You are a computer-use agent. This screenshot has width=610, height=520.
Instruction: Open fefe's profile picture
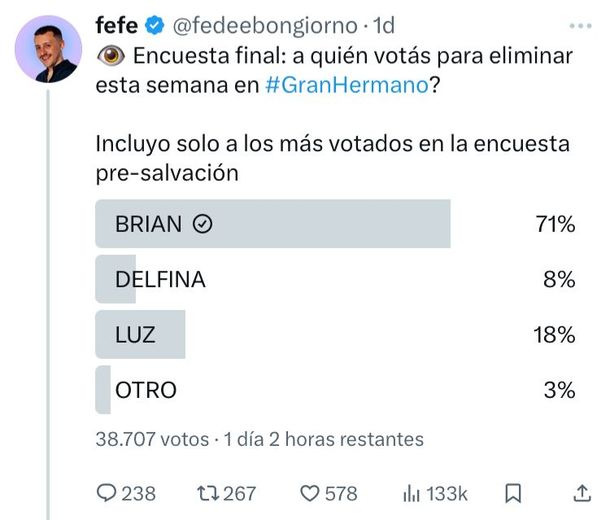(49, 49)
